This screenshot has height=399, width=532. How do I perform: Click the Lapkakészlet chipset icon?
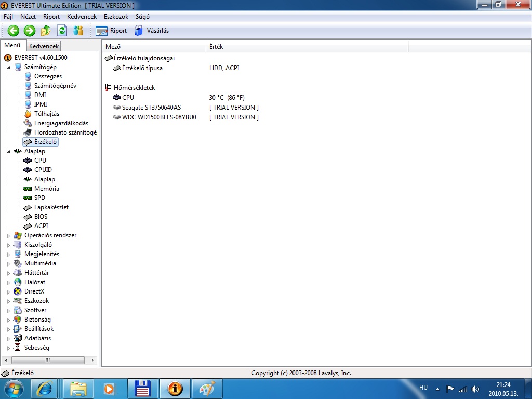pyautogui.click(x=28, y=207)
